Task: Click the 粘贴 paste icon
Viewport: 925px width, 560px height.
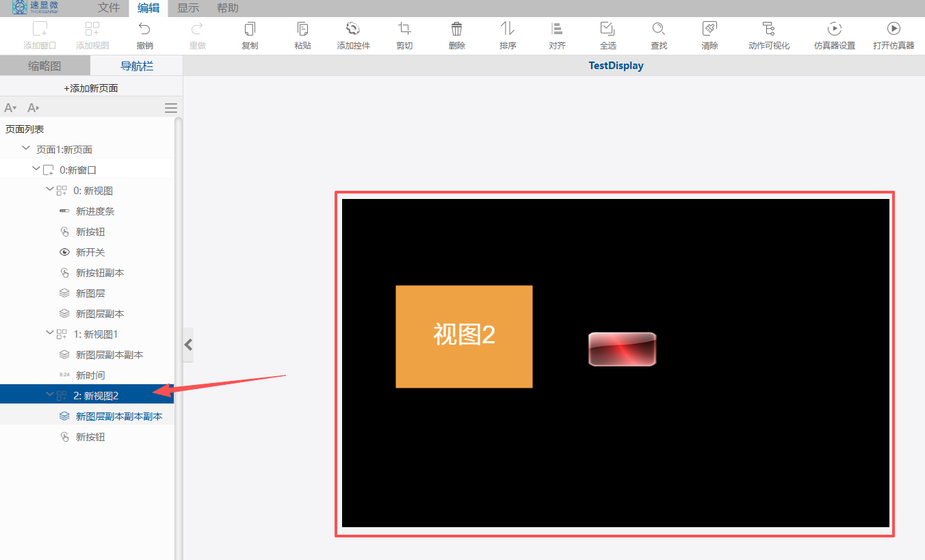Action: click(x=302, y=29)
